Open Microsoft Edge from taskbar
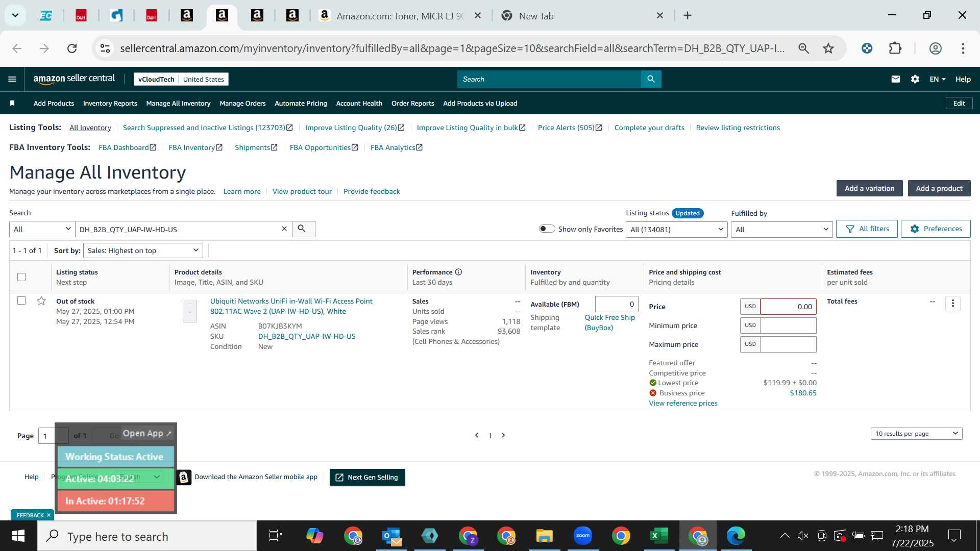 pyautogui.click(x=736, y=536)
